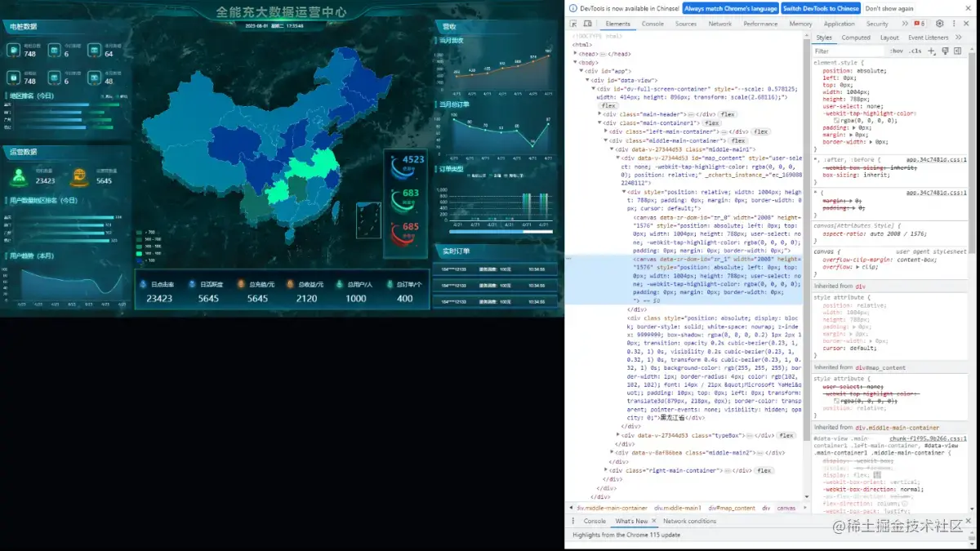Open the DevTools three-dot customize menu

coord(954,24)
